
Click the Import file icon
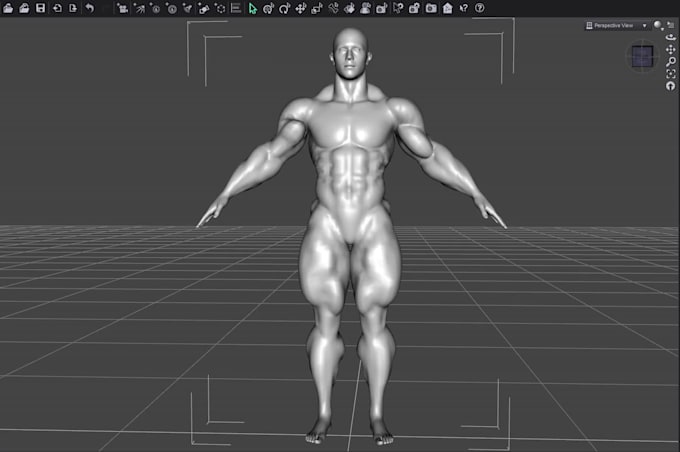pos(57,8)
